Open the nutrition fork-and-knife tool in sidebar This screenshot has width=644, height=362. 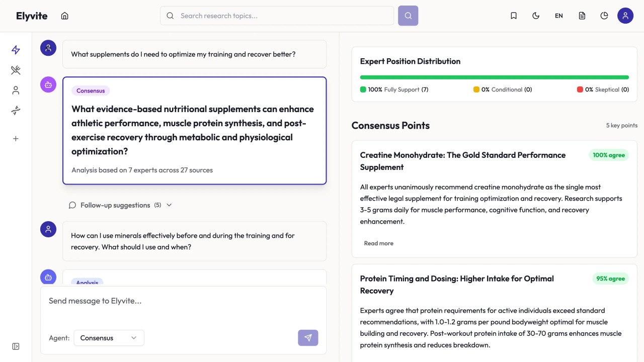(15, 70)
